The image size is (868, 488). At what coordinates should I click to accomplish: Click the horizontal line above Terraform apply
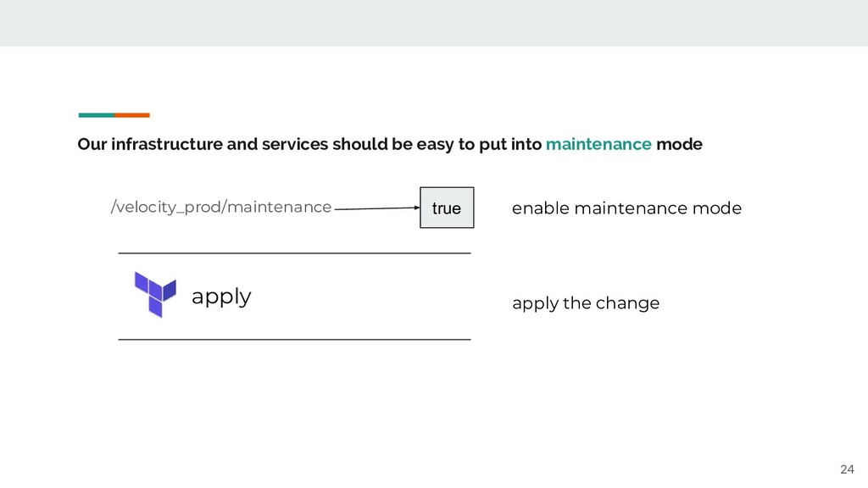294,253
